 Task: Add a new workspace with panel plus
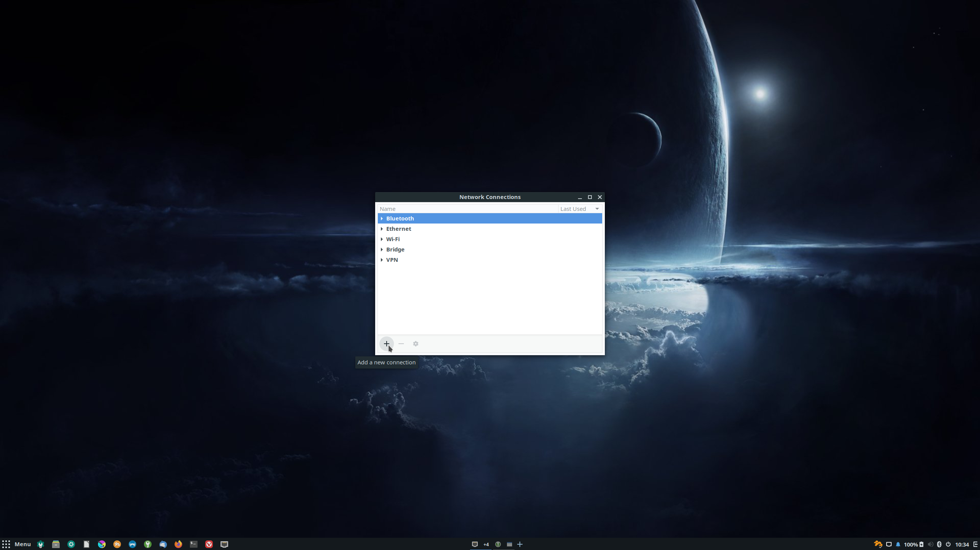coord(520,544)
